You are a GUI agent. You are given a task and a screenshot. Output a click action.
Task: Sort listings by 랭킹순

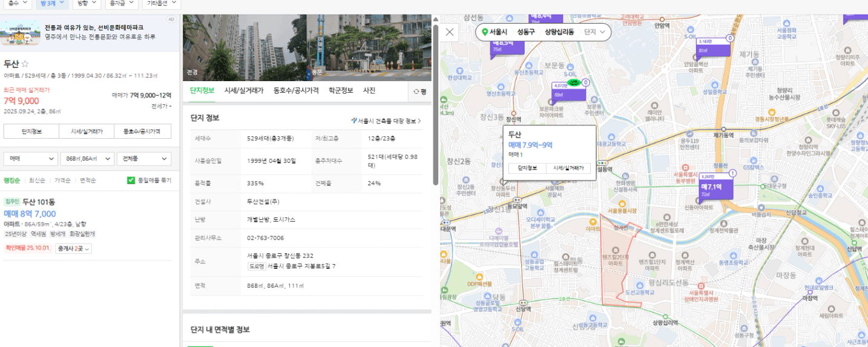(12, 180)
